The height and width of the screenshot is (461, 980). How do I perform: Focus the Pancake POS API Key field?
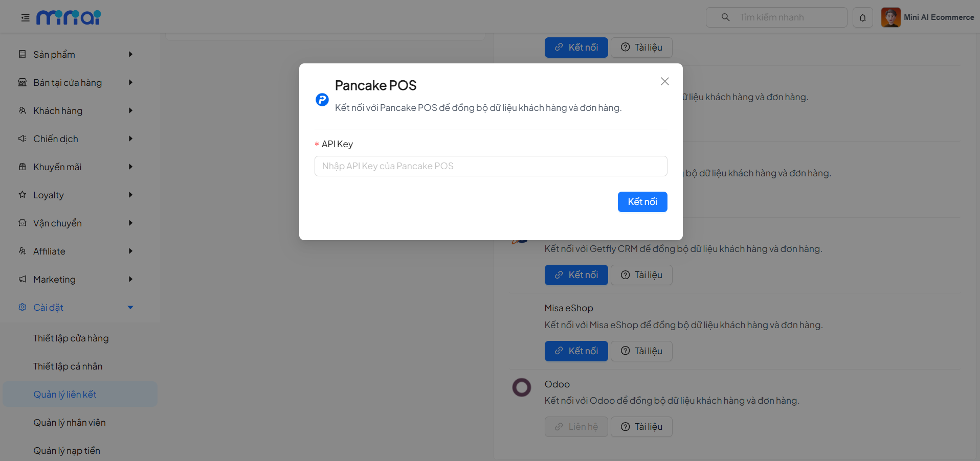(x=491, y=166)
